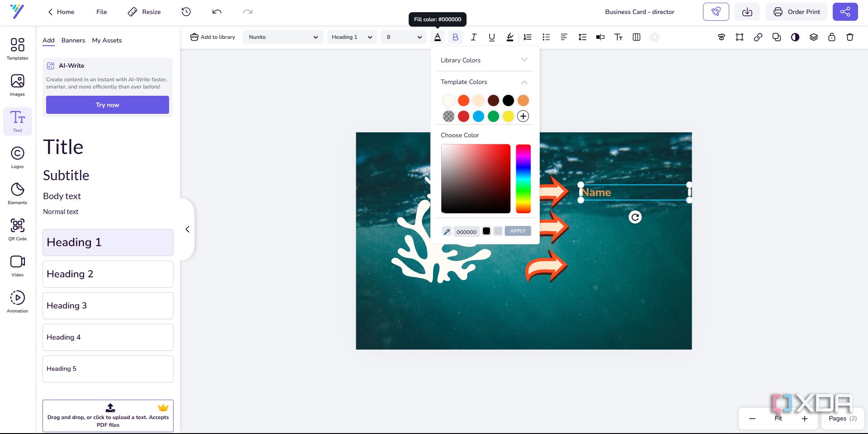The image size is (868, 434).
Task: Toggle the bulleted list icon
Action: (x=546, y=37)
